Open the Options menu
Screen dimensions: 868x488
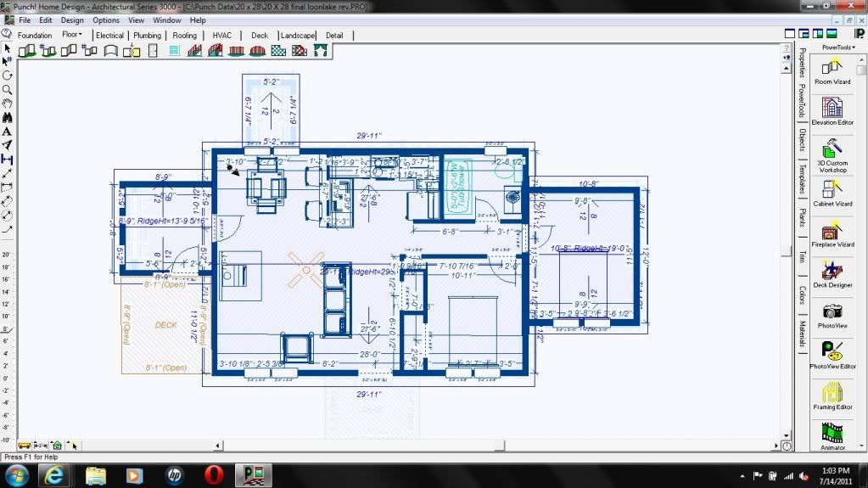click(x=106, y=20)
